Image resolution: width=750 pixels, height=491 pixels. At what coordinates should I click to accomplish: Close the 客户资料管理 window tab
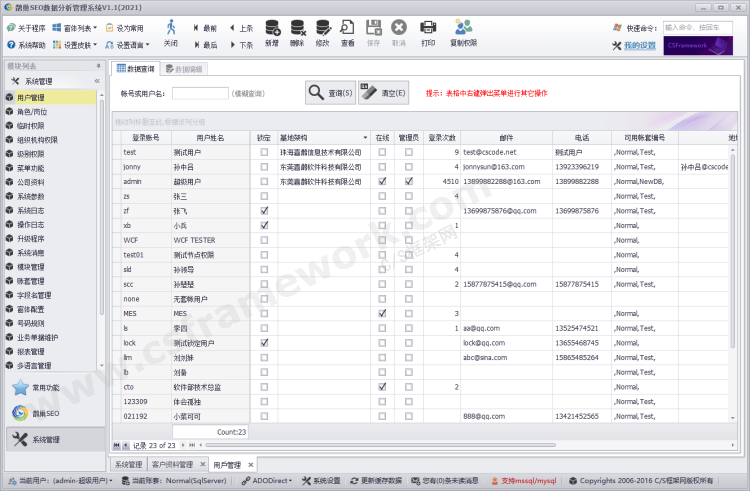click(x=202, y=464)
